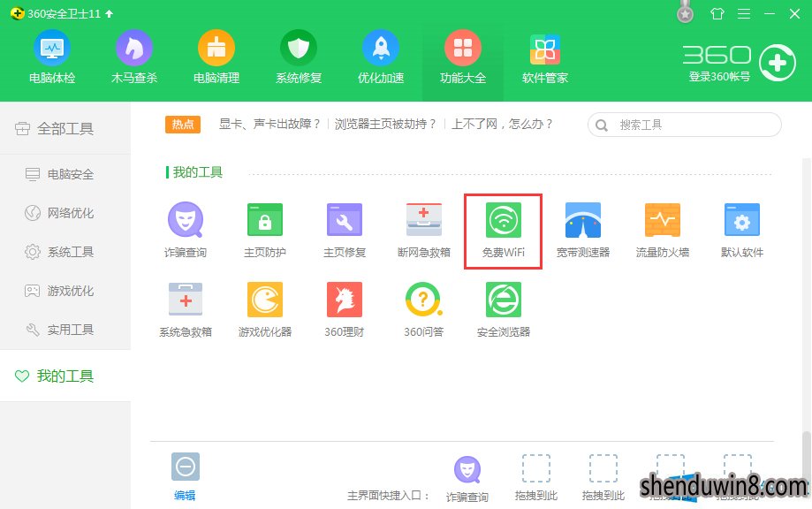Screen dimensions: 812x509
Task: Launch the 360理财 tool
Action: (x=345, y=309)
